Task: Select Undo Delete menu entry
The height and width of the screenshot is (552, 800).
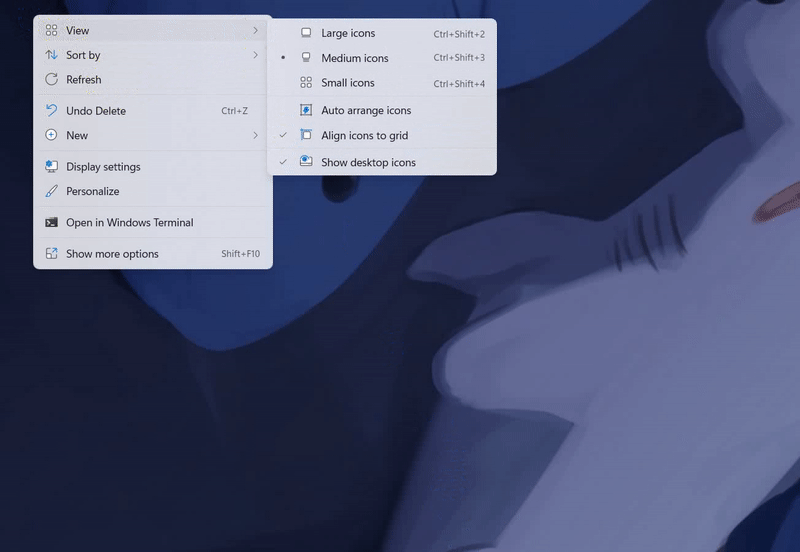Action: click(153, 111)
